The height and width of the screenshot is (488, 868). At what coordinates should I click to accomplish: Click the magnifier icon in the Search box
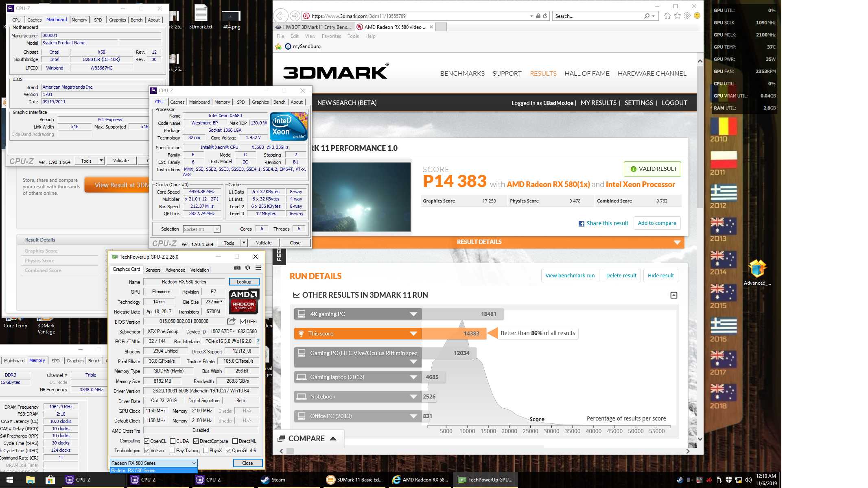point(647,16)
